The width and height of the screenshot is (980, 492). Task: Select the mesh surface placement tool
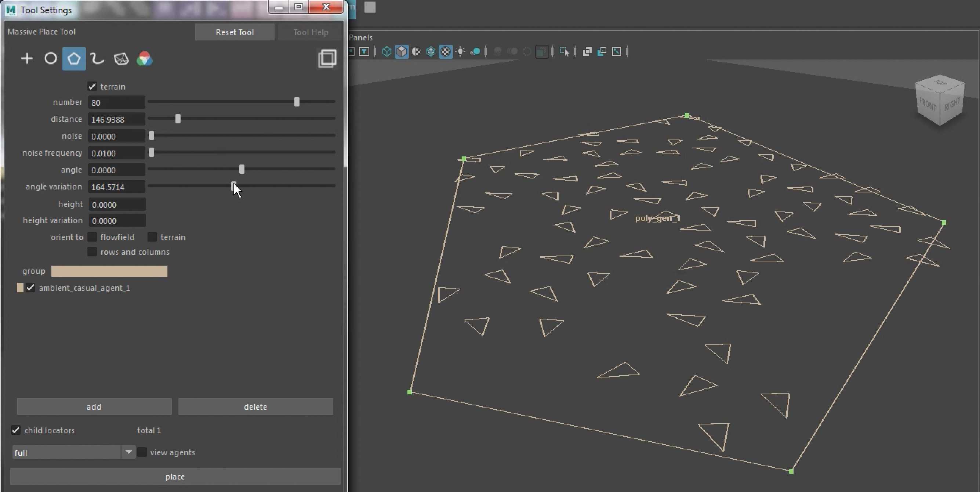point(121,59)
